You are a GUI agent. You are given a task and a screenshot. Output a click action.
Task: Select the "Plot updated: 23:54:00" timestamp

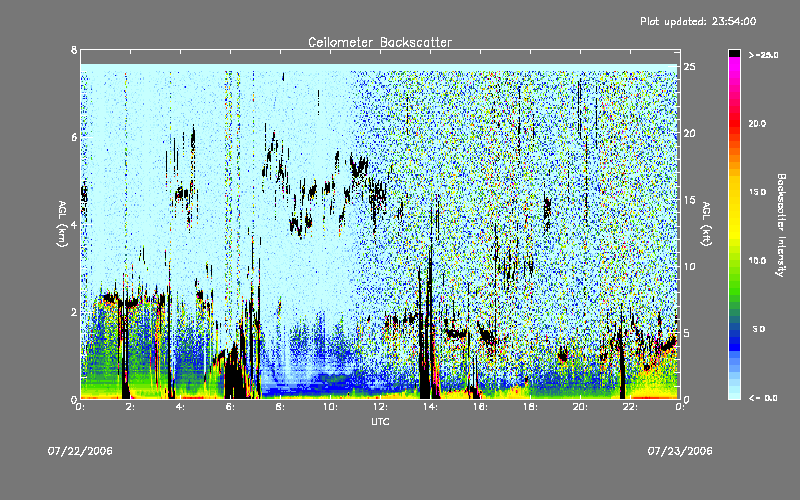698,21
